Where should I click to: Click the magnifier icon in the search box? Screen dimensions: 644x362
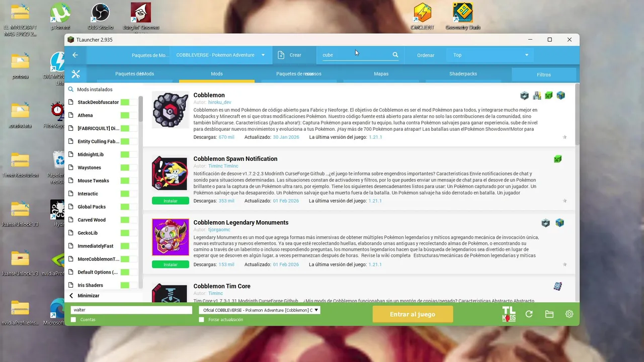point(395,55)
